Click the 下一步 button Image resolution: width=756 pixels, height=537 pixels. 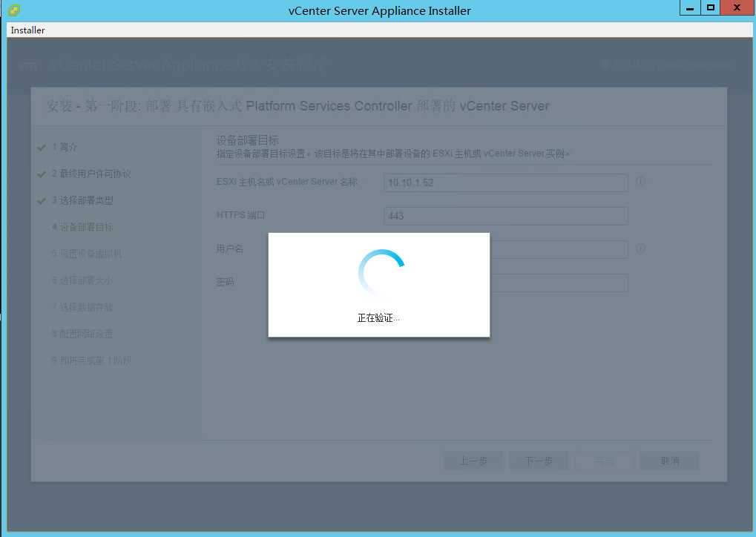click(539, 461)
